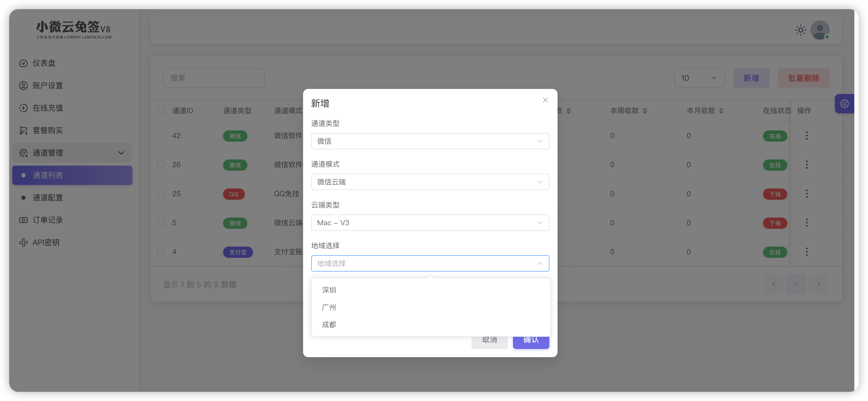Click the 账户设置 user icon

[x=23, y=86]
